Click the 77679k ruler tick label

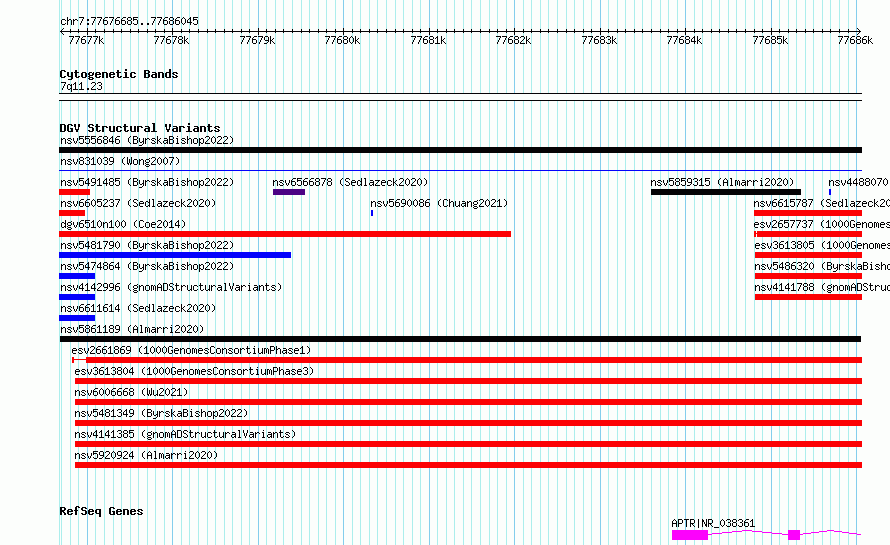tap(257, 40)
